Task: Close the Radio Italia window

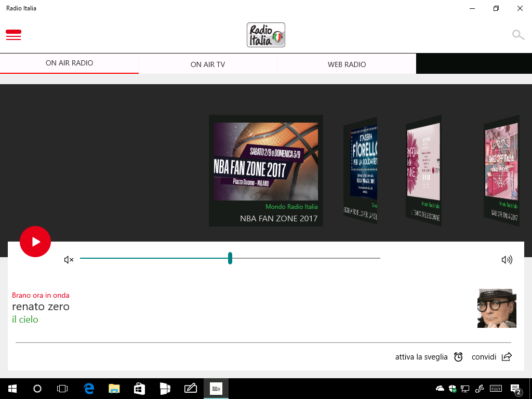Action: click(520, 8)
